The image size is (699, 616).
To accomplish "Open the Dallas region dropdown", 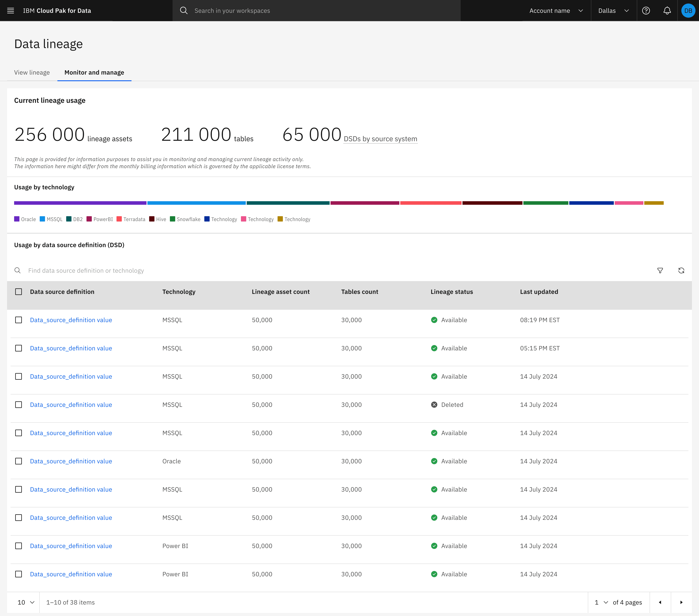I will [614, 11].
